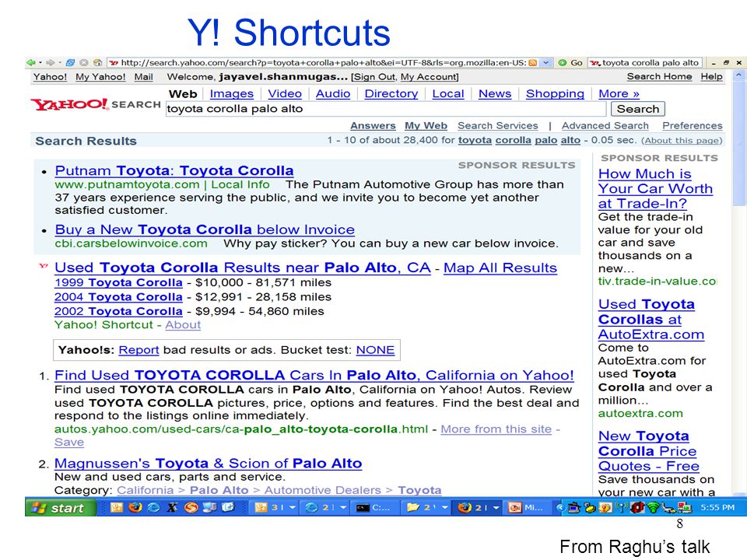Open Used Toyota Corolla Results near Palo Alto
Viewport: 747px width, 560px height.
[x=243, y=268]
